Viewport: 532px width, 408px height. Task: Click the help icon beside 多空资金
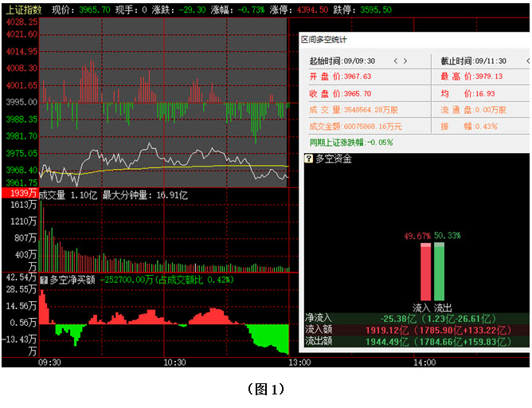[309, 159]
